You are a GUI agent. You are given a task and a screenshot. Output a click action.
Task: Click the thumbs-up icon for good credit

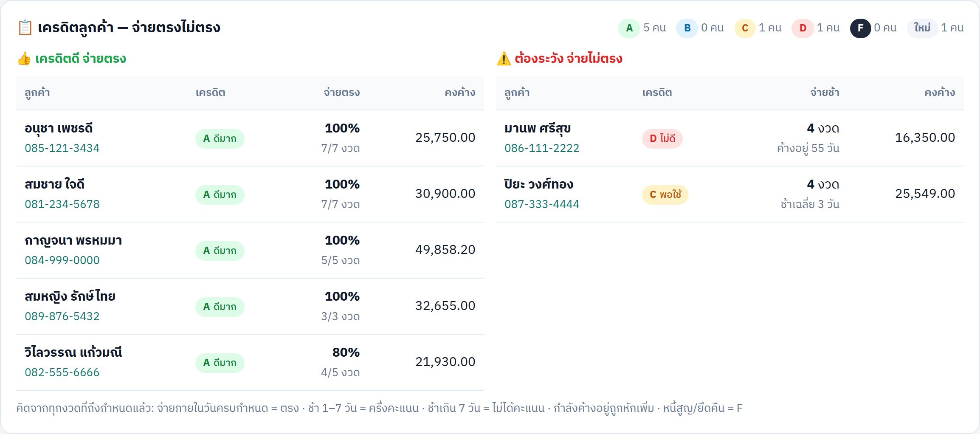point(24,59)
